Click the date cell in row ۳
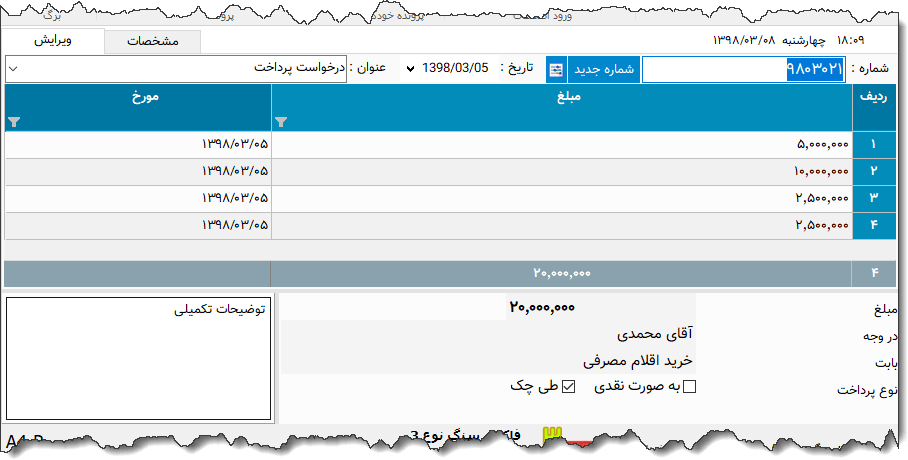Screen dimensions: 908x460 (x=138, y=199)
